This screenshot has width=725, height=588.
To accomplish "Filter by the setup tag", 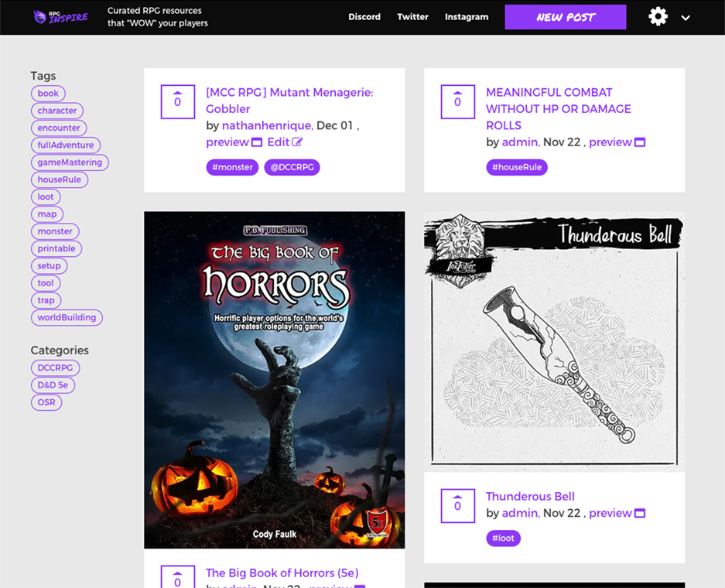I will pos(49,266).
